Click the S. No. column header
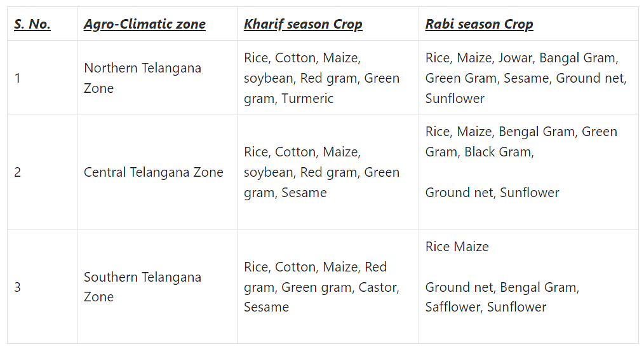The width and height of the screenshot is (644, 349). (32, 24)
